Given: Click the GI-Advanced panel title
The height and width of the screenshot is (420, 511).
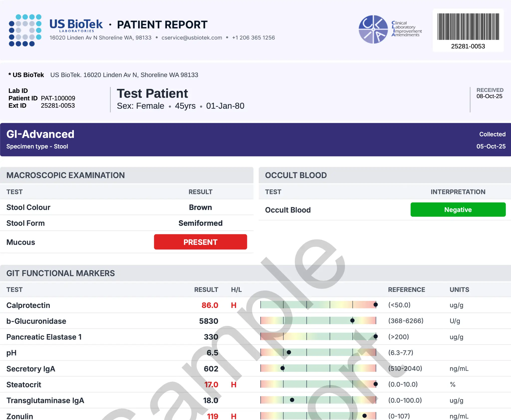Looking at the screenshot, I should 40,134.
